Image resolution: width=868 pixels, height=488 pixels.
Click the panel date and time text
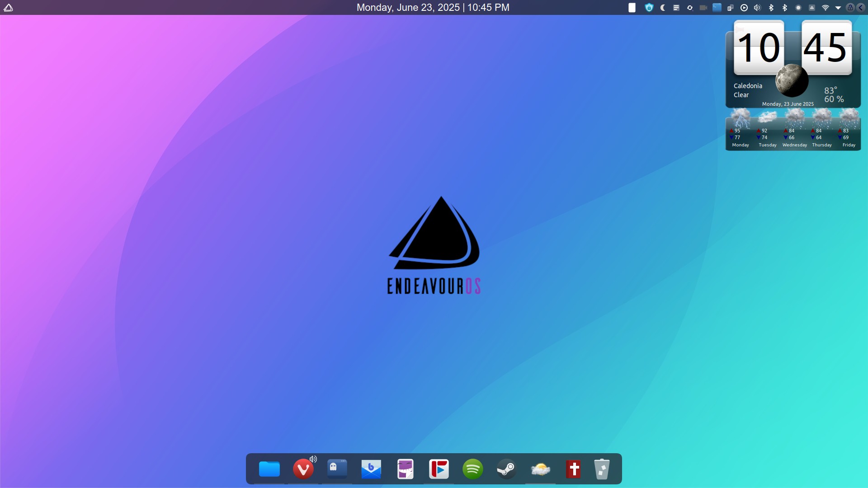tap(433, 8)
